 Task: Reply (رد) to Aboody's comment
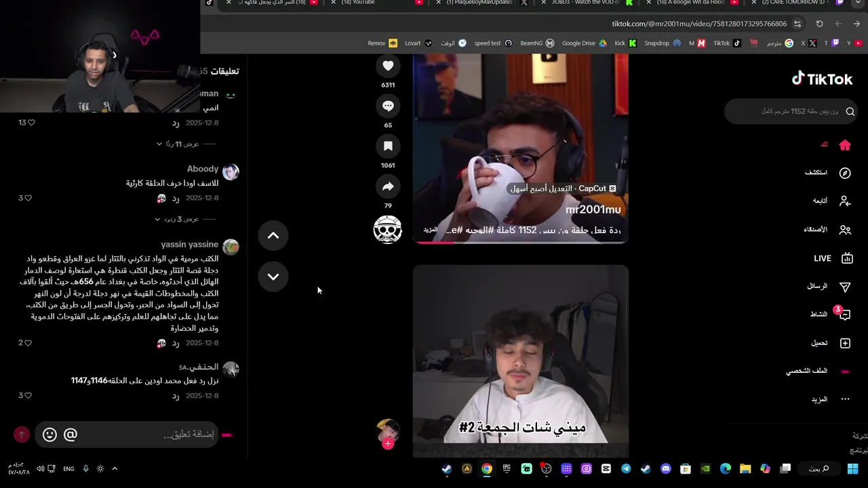175,199
